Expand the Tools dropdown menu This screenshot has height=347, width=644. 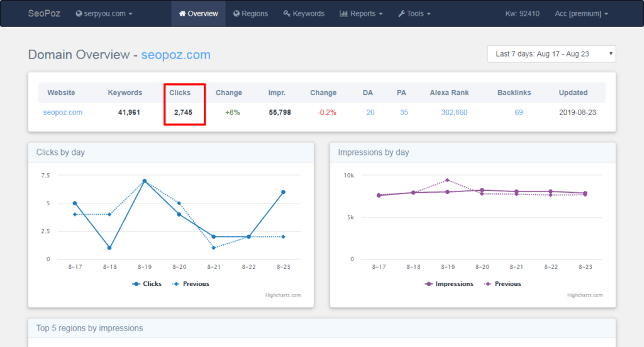point(414,14)
